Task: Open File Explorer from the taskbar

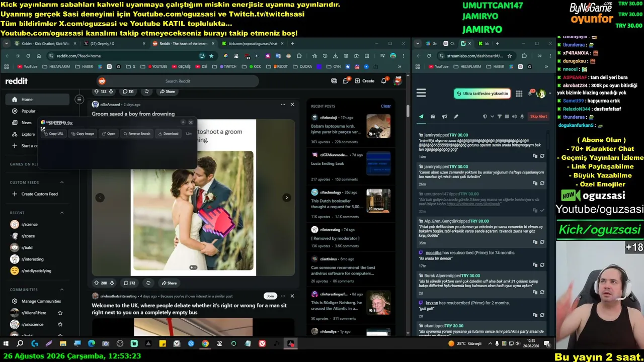Action: 63,344
